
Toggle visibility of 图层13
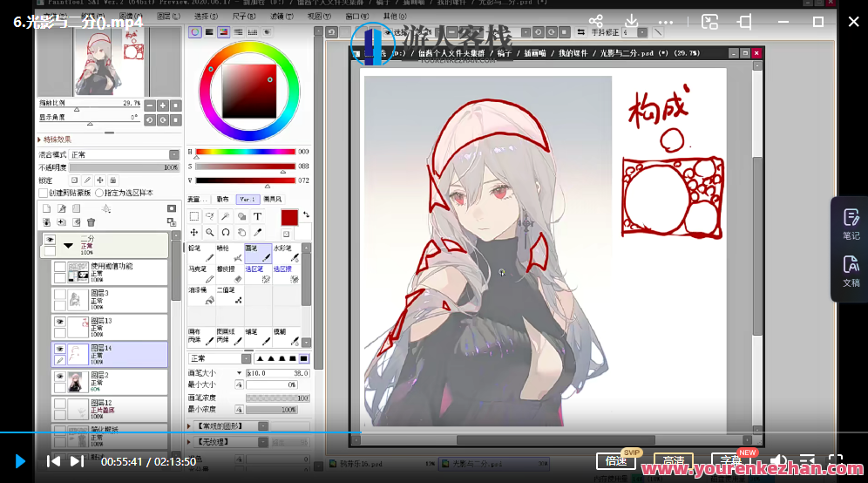pyautogui.click(x=60, y=322)
